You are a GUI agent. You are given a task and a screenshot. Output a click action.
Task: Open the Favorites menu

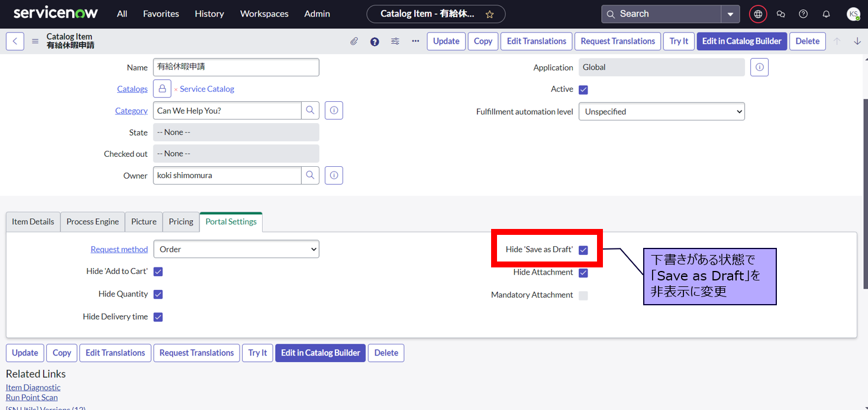pos(161,14)
